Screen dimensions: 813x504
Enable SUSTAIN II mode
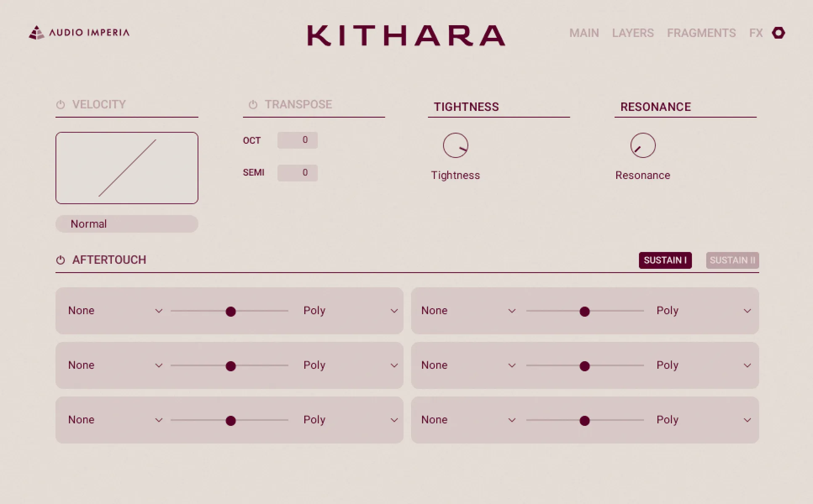click(732, 260)
